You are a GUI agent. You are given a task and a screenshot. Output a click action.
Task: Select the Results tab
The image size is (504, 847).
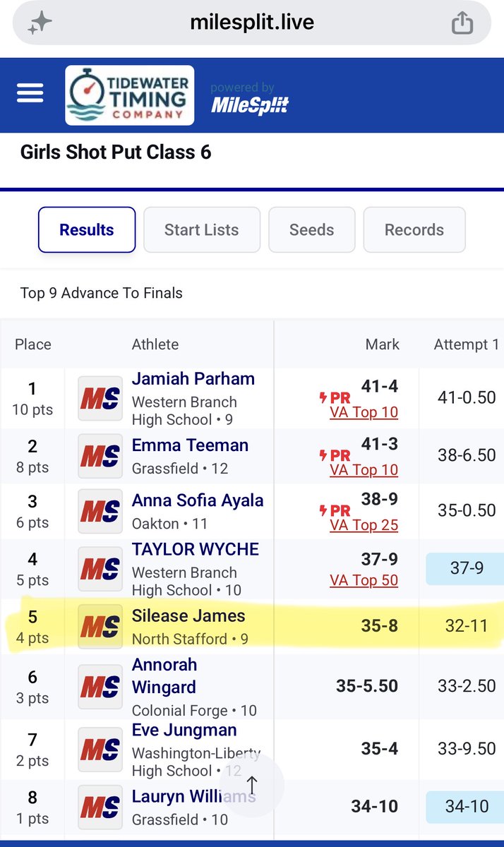(x=87, y=229)
